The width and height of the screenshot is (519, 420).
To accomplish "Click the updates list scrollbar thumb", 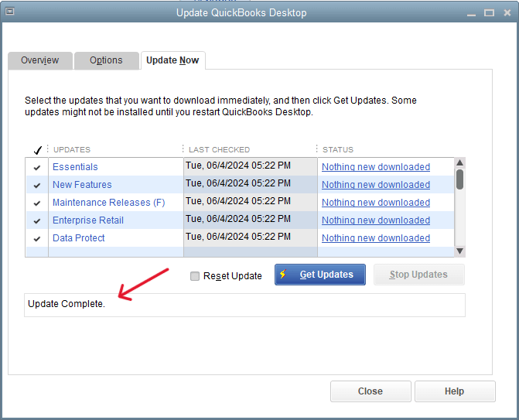I will 459,179.
